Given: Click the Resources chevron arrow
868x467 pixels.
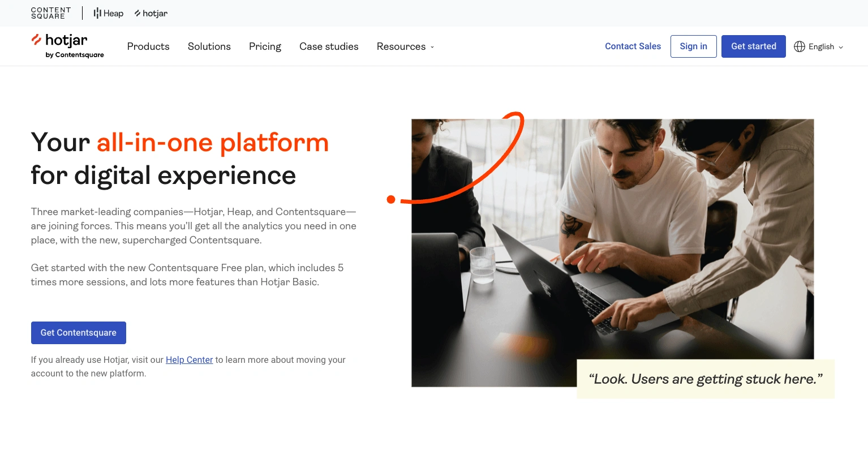Looking at the screenshot, I should [x=432, y=47].
